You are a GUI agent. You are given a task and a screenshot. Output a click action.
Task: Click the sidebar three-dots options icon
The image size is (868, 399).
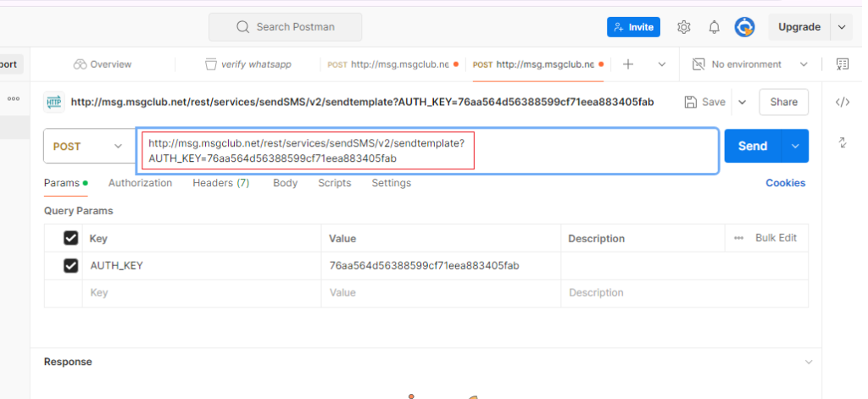[x=14, y=98]
